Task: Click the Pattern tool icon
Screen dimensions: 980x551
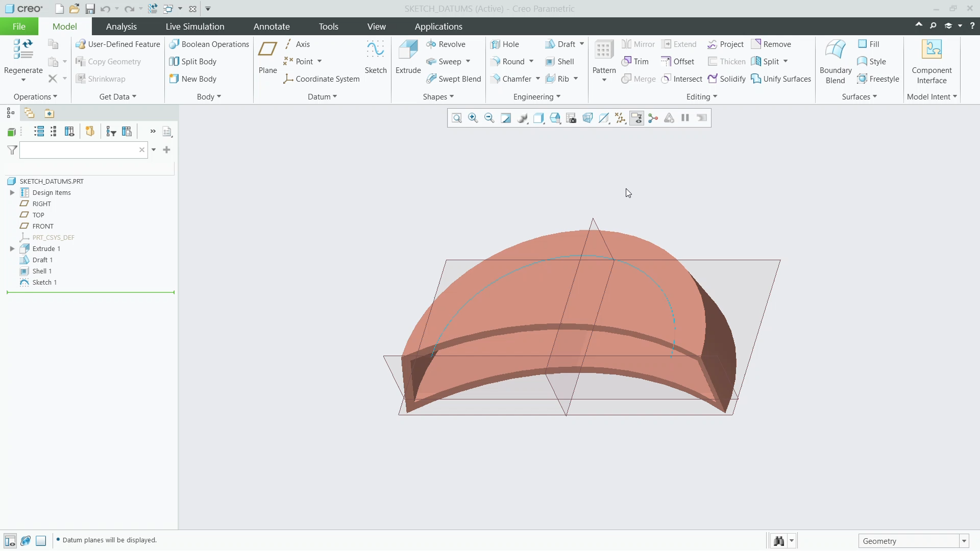Action: pos(604,50)
